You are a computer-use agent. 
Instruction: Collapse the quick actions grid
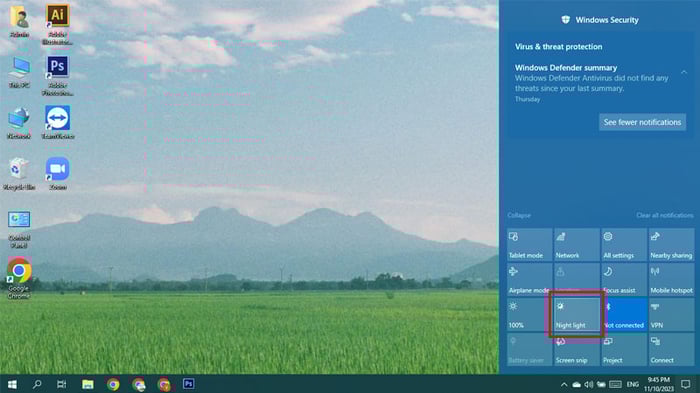click(x=519, y=215)
